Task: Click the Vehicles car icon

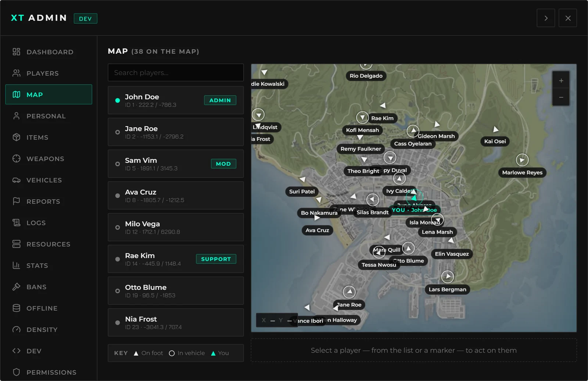Action: pyautogui.click(x=16, y=180)
